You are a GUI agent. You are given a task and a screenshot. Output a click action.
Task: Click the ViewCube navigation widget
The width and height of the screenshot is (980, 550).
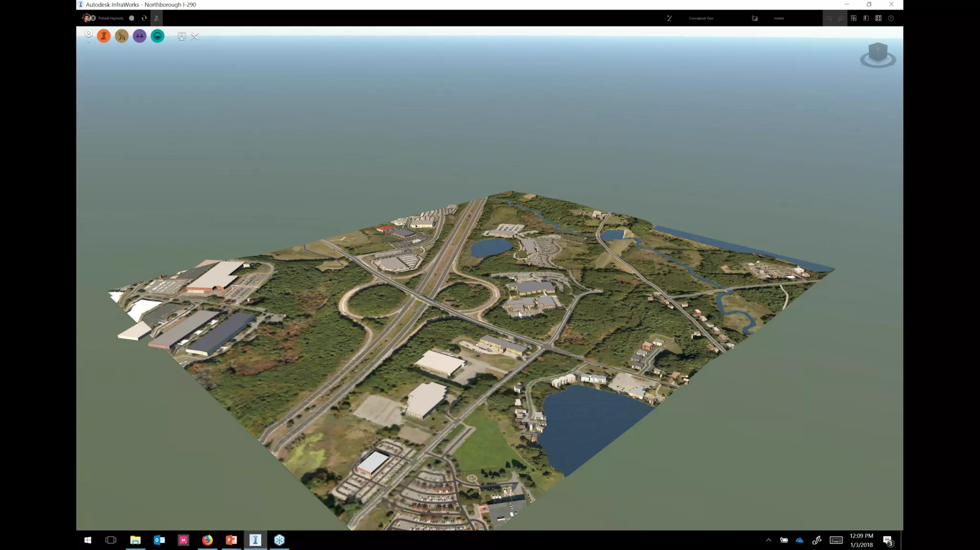(x=878, y=55)
